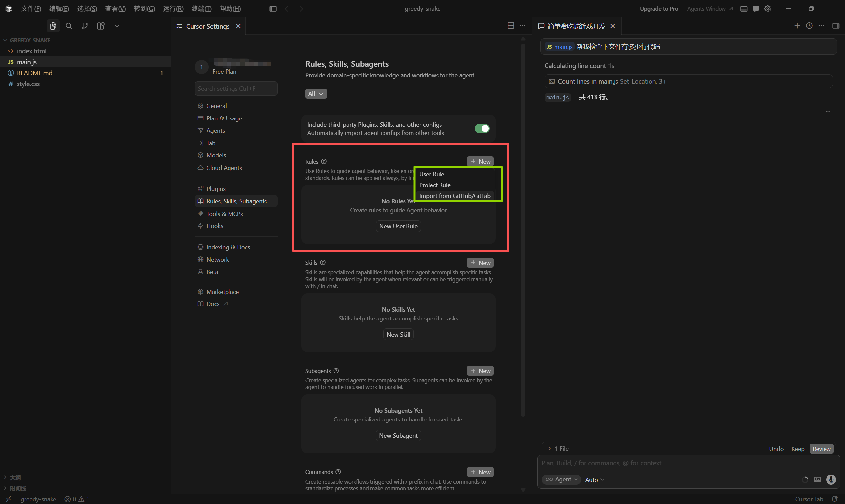Image resolution: width=845 pixels, height=504 pixels.
Task: Open the Extensions view icon
Action: 101,26
